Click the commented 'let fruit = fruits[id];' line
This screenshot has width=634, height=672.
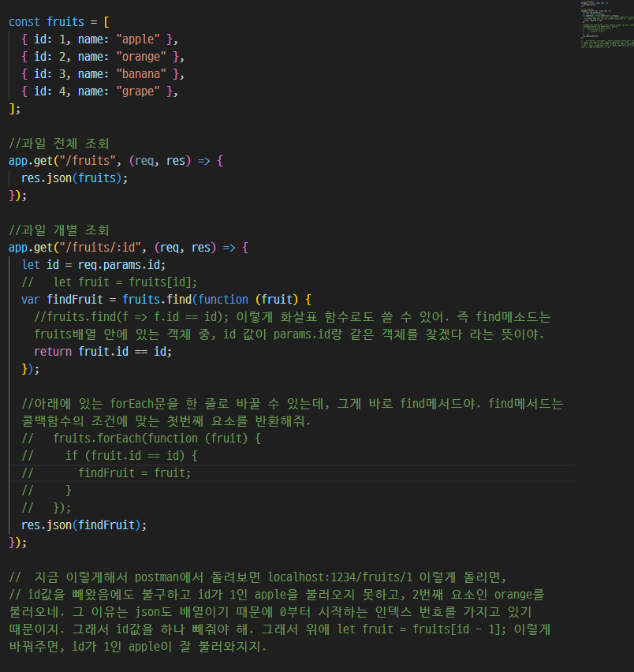pos(110,282)
